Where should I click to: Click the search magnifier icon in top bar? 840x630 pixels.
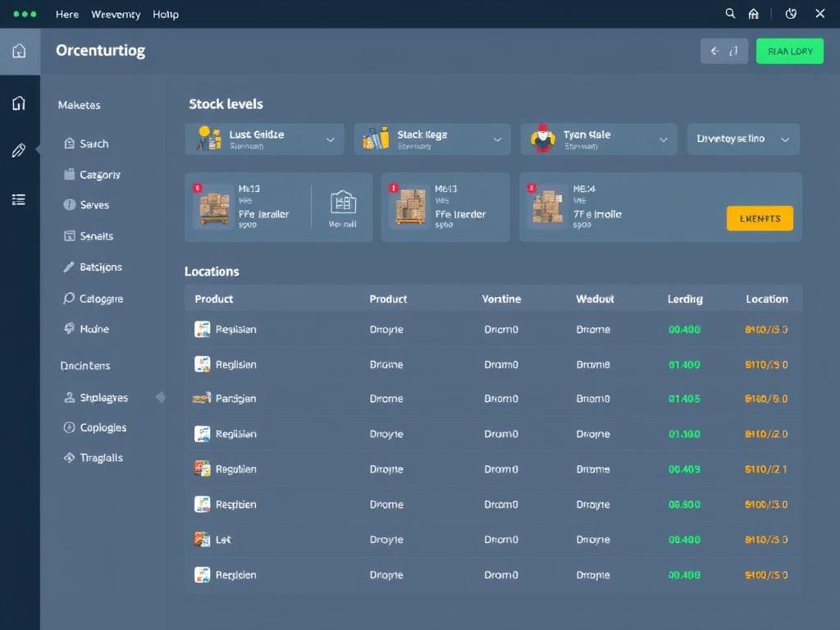tap(729, 13)
